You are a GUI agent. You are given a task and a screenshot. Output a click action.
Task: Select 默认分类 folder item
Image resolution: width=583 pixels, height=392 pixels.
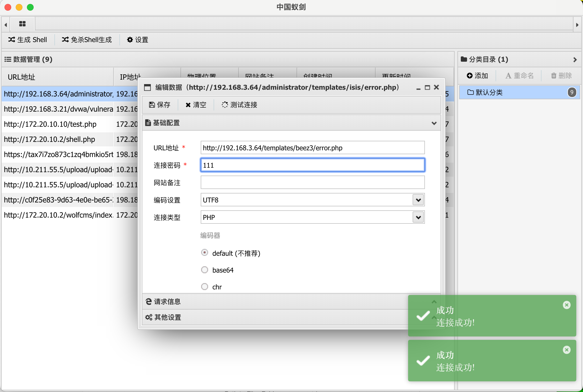(519, 92)
